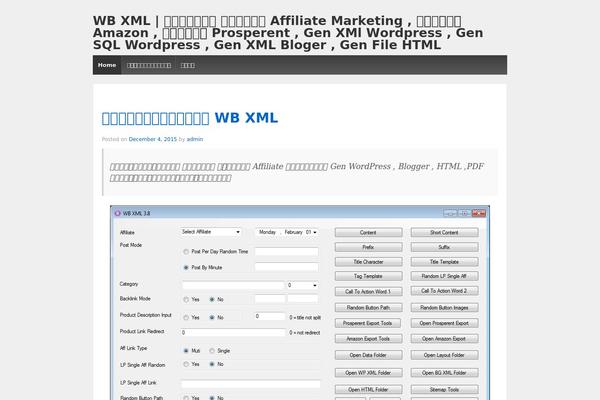600x400 pixels.
Task: Click Open BG XML Folder button
Action: point(444,373)
